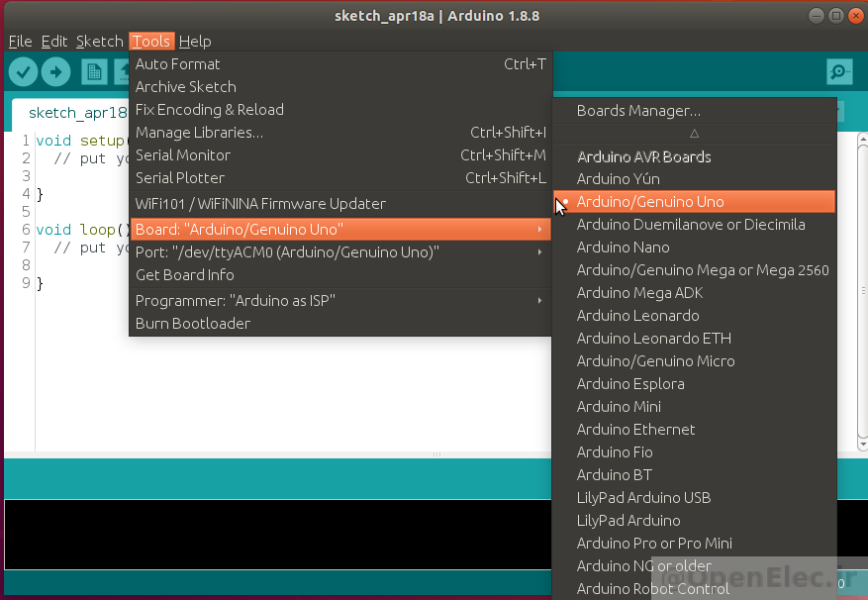Select the plain LilyPad Arduino board (not USB)
This screenshot has height=600, width=868.
(694, 520)
